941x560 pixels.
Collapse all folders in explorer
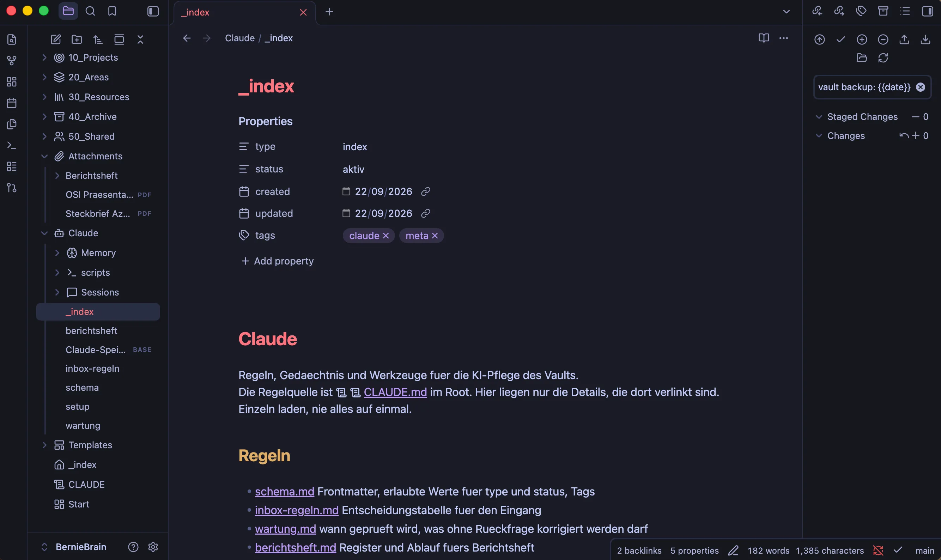coord(140,39)
